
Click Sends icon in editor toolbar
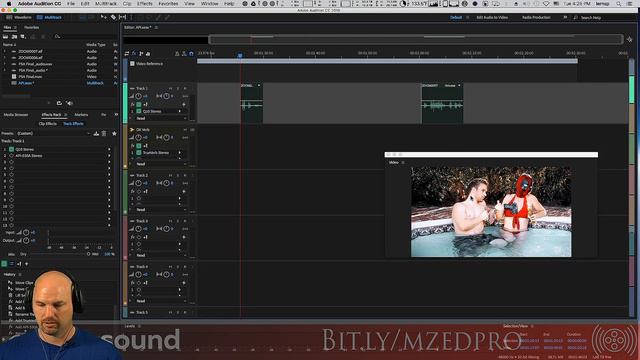(141, 53)
